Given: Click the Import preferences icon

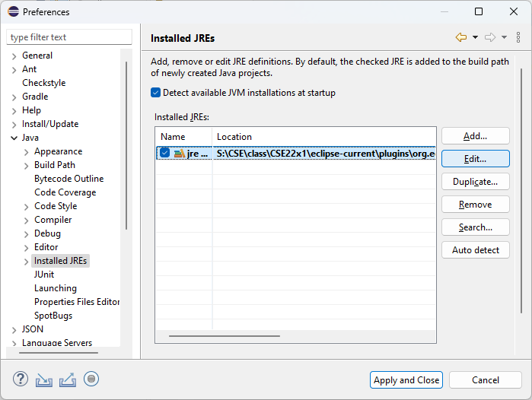Looking at the screenshot, I should click(44, 379).
